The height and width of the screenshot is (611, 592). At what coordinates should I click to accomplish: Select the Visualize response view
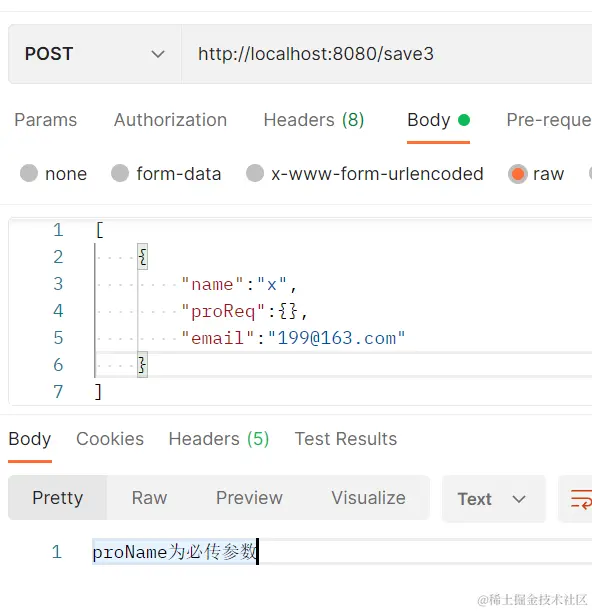(368, 498)
